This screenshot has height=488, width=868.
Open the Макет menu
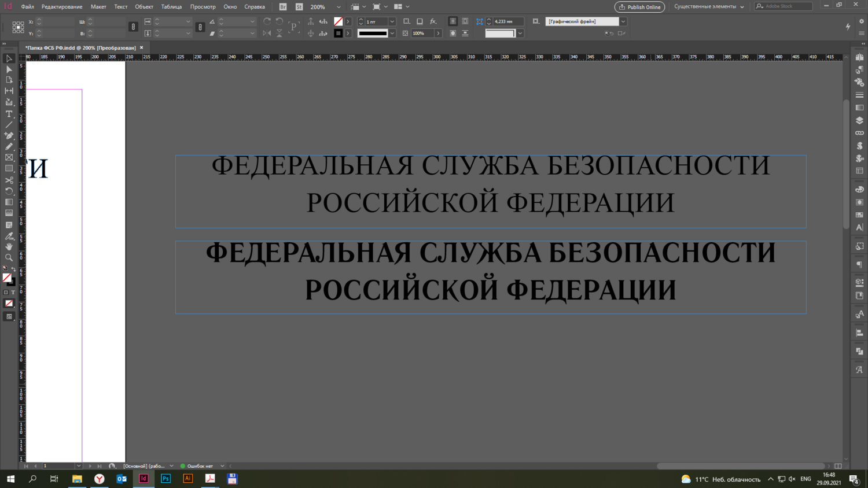pos(98,7)
